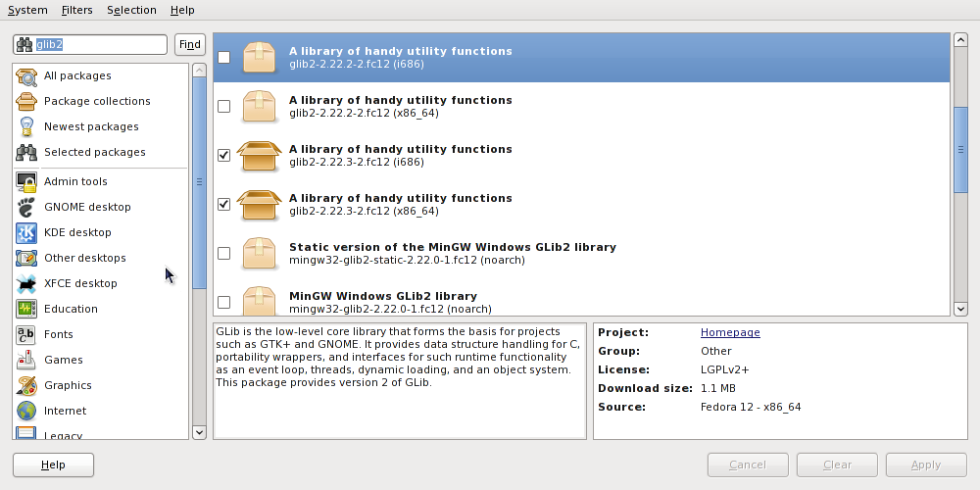Choose the GNOME desktop foot icon

pos(26,208)
